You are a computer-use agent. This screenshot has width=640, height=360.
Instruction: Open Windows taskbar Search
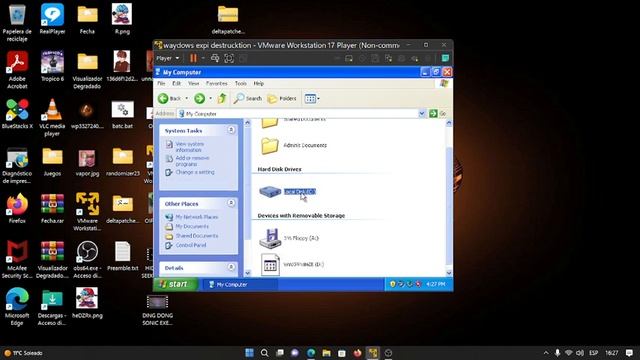[264, 353]
